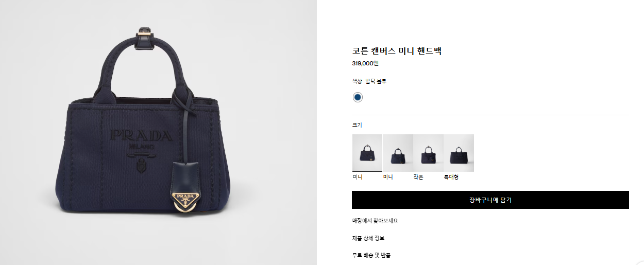644x265 pixels.
Task: Click the 작은 size text label
Action: [x=418, y=177]
